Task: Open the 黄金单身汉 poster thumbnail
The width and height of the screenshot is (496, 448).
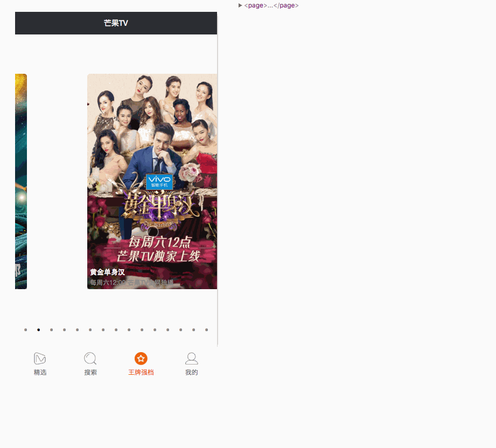Action: [x=152, y=181]
